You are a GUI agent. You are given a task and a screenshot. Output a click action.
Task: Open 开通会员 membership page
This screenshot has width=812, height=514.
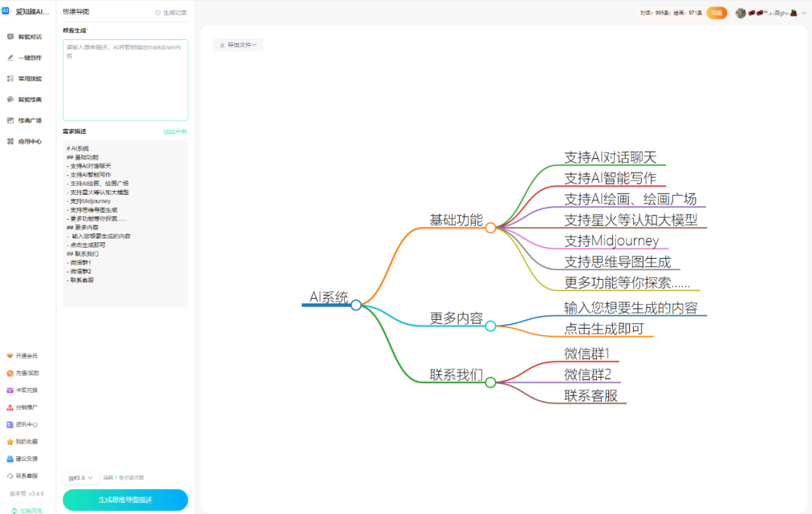(x=25, y=355)
